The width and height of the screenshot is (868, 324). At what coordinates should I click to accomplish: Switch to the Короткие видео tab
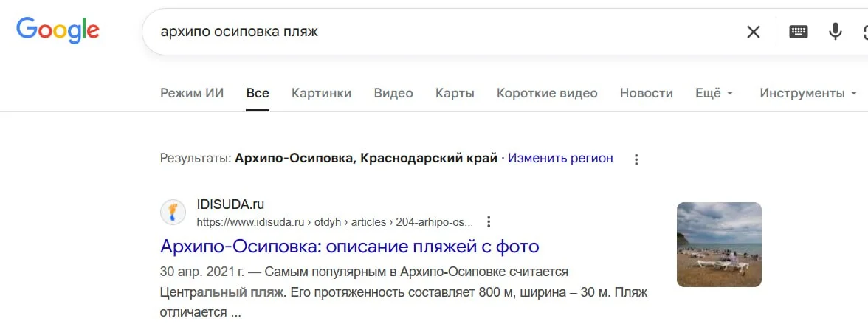tap(547, 93)
